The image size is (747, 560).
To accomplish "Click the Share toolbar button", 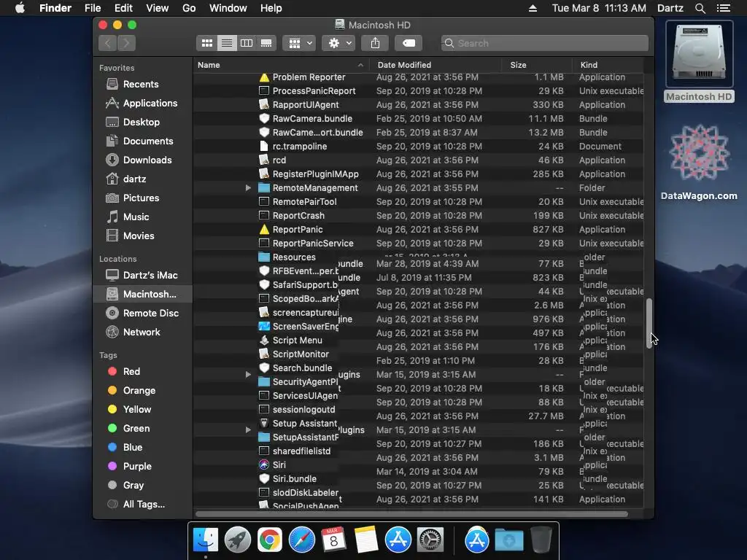I will coord(376,43).
